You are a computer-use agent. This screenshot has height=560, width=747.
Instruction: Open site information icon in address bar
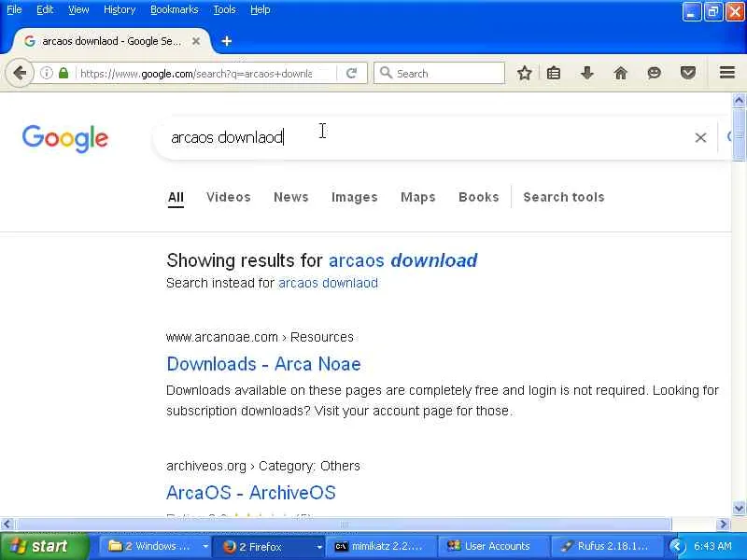click(46, 73)
